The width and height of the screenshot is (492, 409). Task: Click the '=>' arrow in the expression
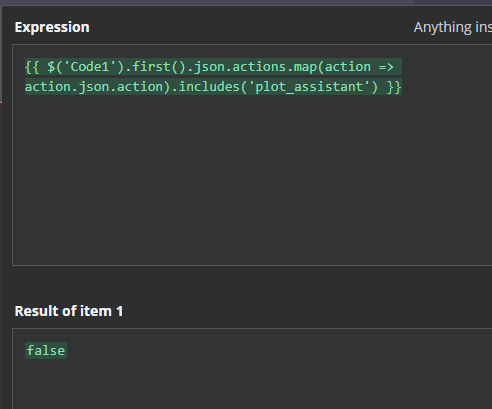386,67
